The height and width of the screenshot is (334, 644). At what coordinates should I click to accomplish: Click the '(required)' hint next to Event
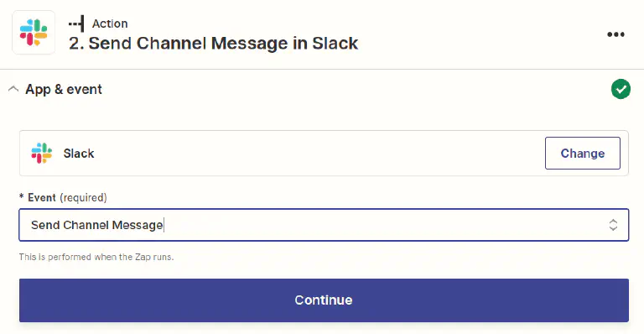83,197
